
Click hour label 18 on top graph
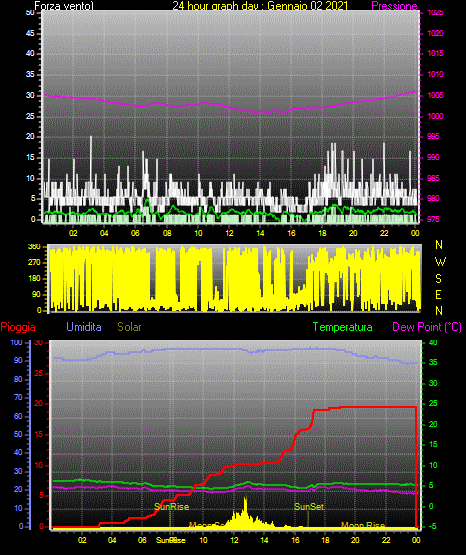pyautogui.click(x=322, y=233)
